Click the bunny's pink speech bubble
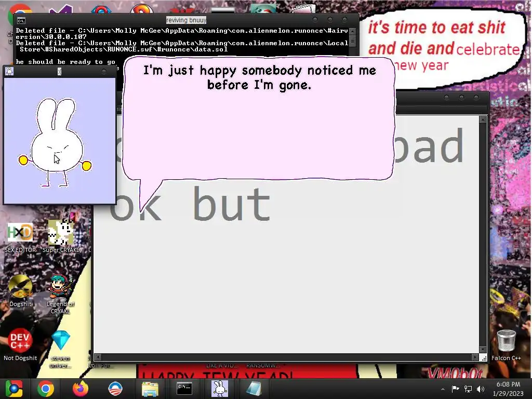 tap(259, 119)
